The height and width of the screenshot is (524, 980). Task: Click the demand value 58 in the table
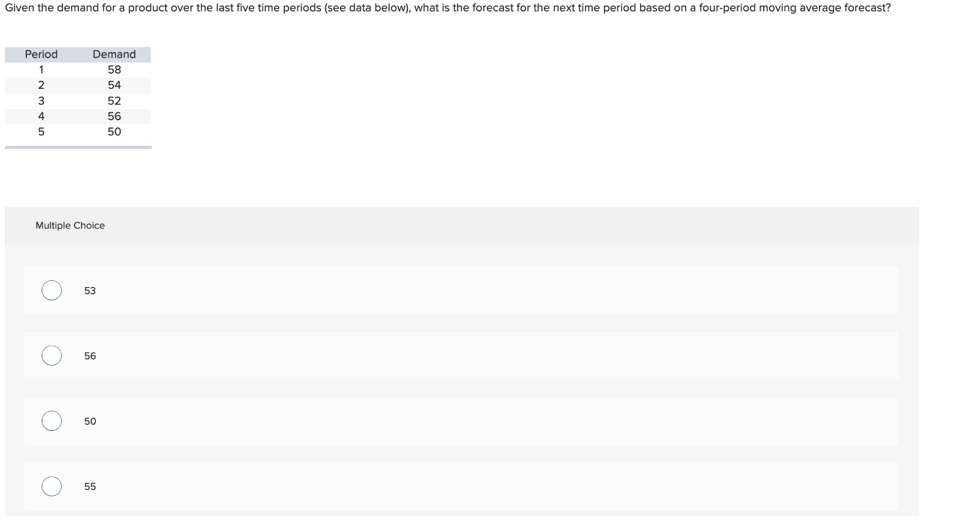pos(114,69)
